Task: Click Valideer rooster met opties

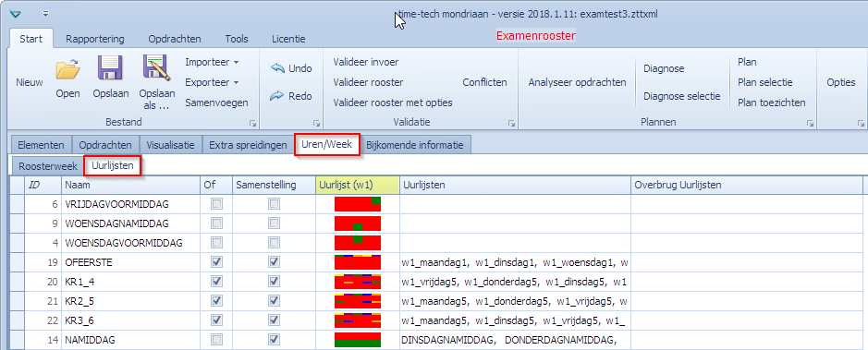Action: coord(393,103)
